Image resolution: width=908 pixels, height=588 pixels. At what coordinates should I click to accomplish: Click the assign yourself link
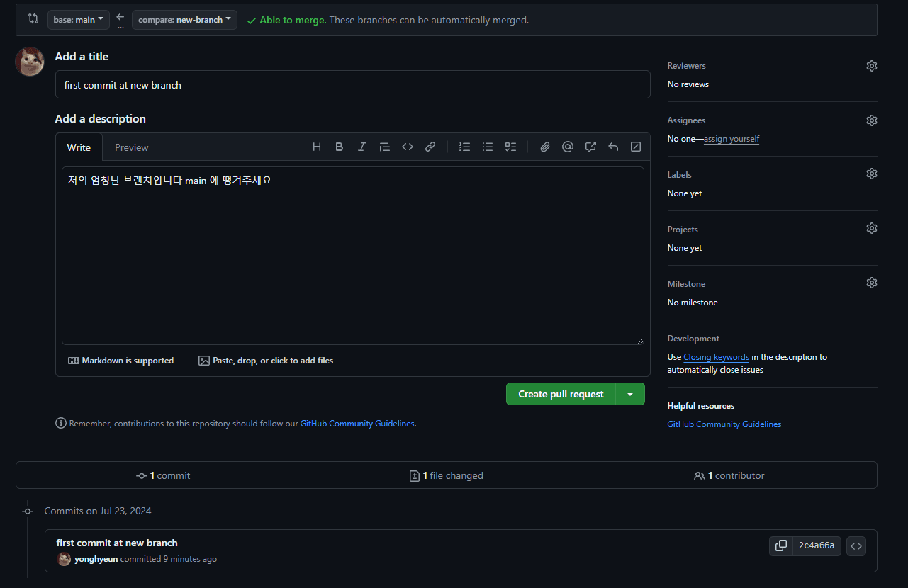732,139
